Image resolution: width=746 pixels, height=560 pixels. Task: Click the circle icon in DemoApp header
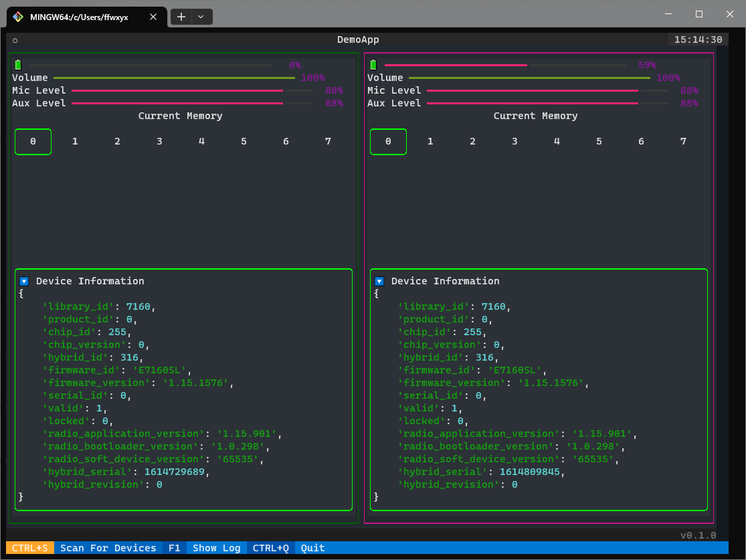[15, 40]
